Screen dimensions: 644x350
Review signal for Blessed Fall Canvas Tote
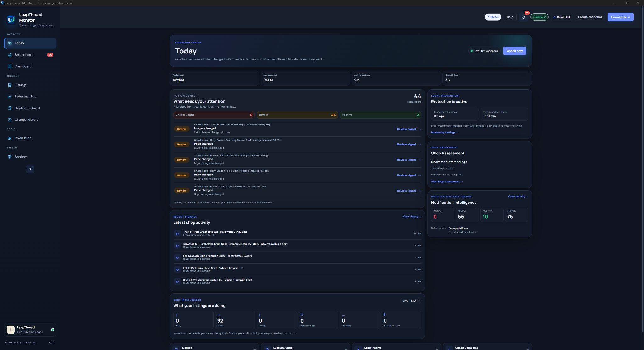tap(408, 160)
